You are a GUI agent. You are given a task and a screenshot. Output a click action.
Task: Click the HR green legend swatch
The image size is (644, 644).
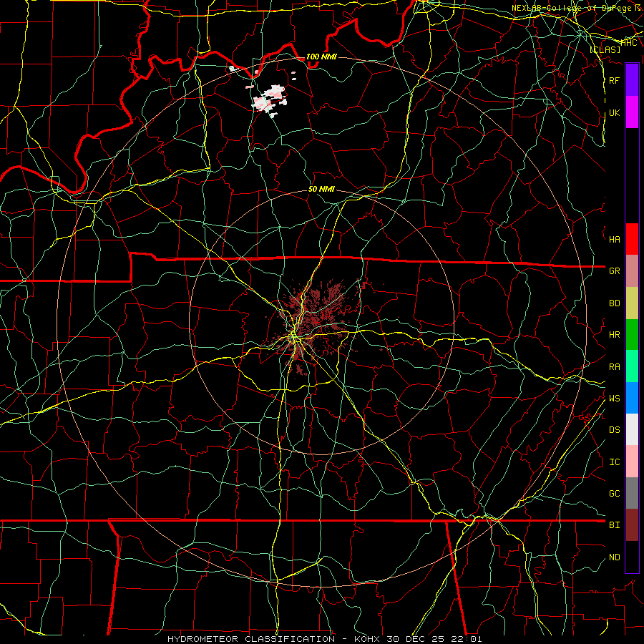click(632, 334)
